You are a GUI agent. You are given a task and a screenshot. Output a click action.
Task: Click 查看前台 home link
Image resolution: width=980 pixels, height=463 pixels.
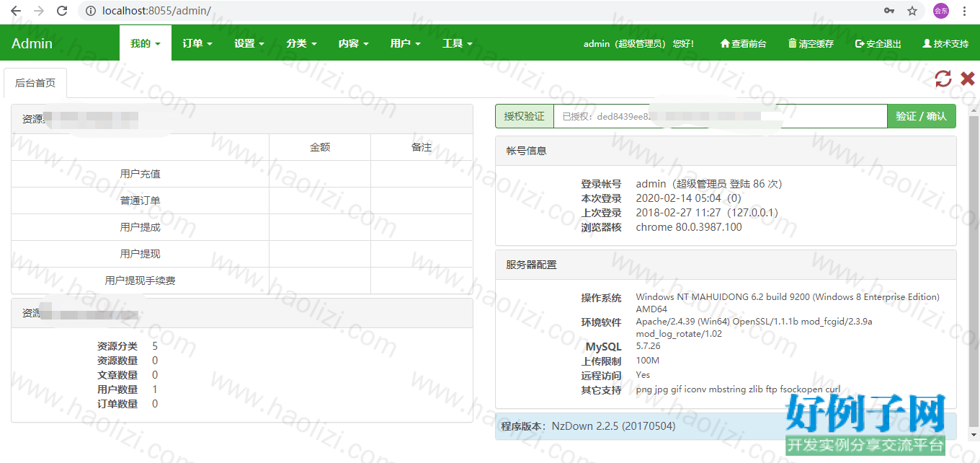pos(743,44)
